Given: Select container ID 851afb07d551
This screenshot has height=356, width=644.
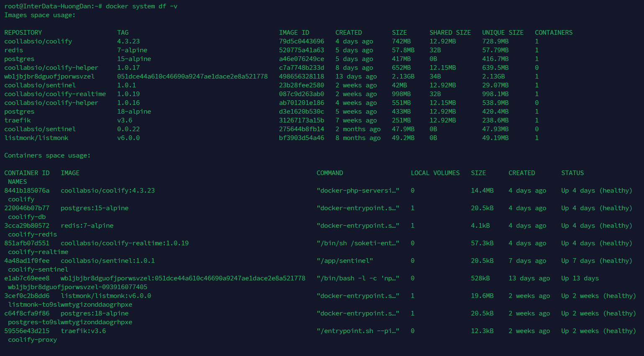Looking at the screenshot, I should (x=27, y=243).
